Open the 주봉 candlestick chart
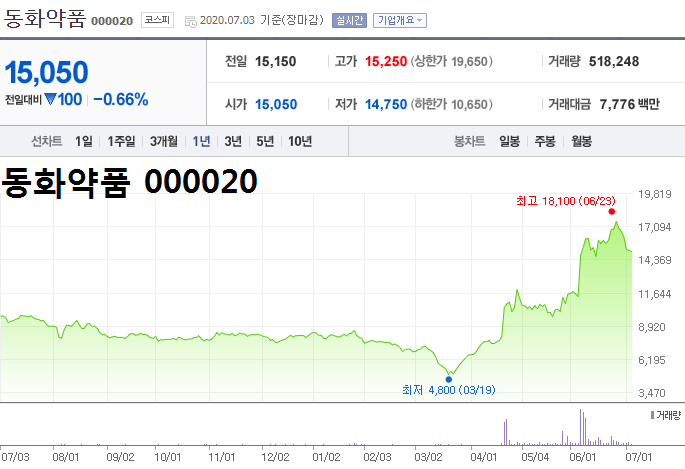Image resolution: width=685 pixels, height=469 pixels. [545, 141]
